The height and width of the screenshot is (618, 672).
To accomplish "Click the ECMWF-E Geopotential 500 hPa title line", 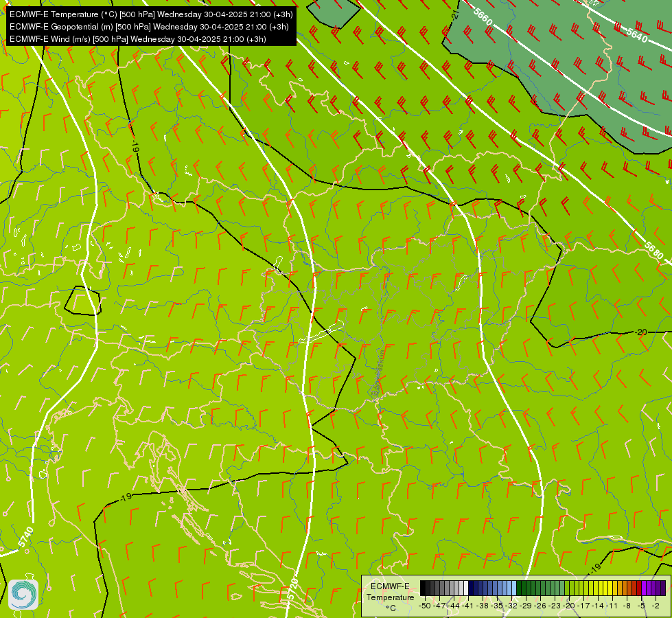I will [149, 27].
